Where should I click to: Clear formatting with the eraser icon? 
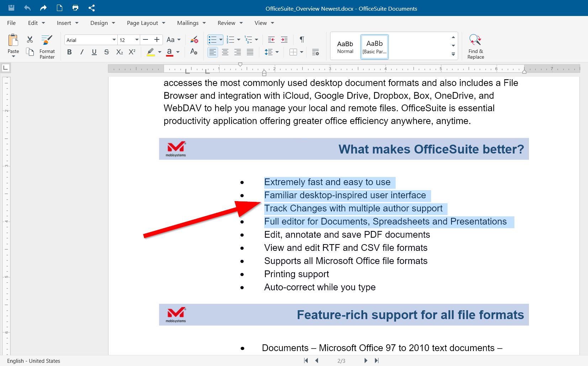click(194, 39)
